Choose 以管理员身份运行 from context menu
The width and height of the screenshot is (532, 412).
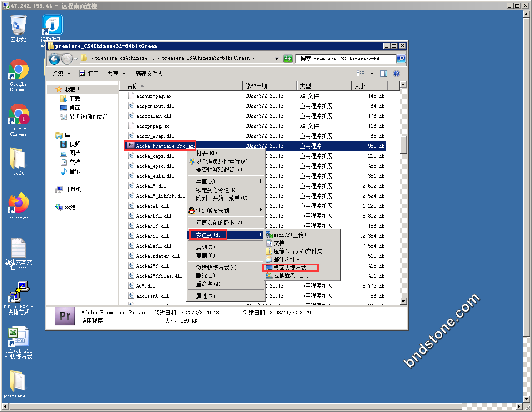[221, 161]
